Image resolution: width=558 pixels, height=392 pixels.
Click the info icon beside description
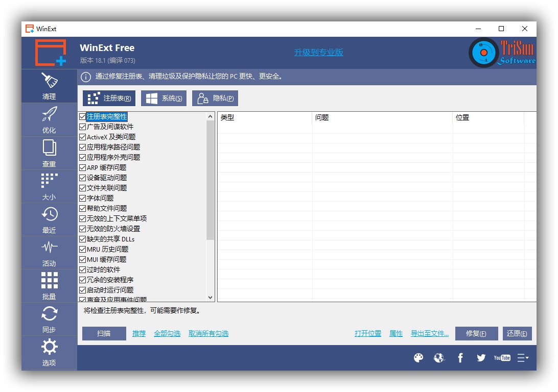tap(85, 77)
